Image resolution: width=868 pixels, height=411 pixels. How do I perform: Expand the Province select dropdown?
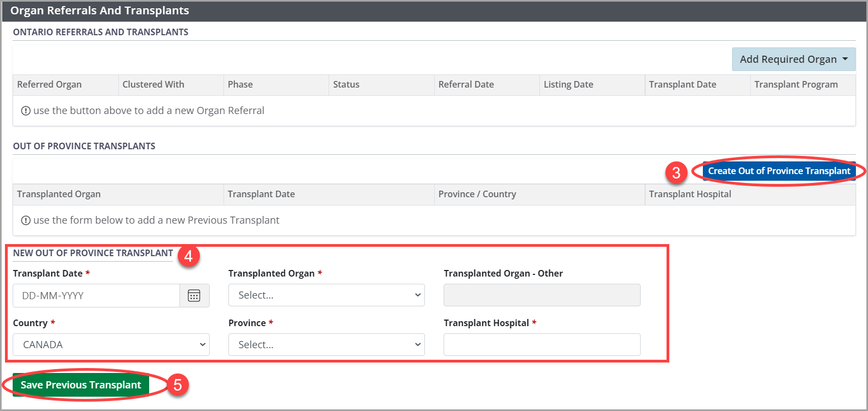[x=326, y=345]
